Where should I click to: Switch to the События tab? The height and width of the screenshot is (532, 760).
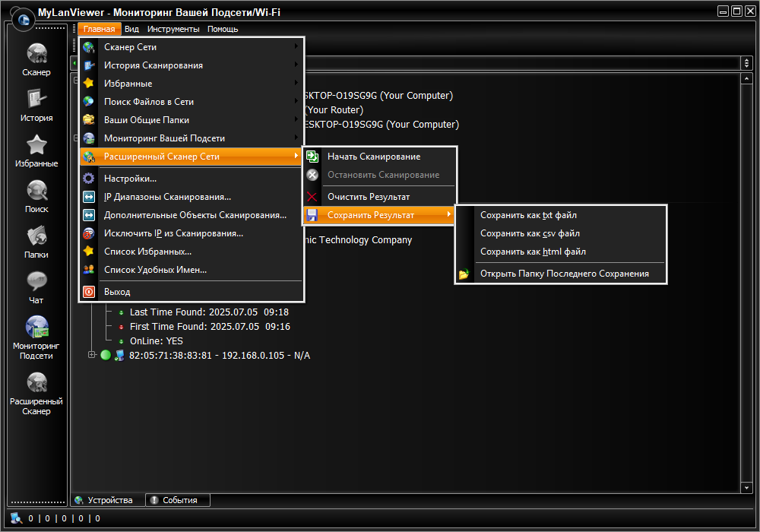coord(178,500)
